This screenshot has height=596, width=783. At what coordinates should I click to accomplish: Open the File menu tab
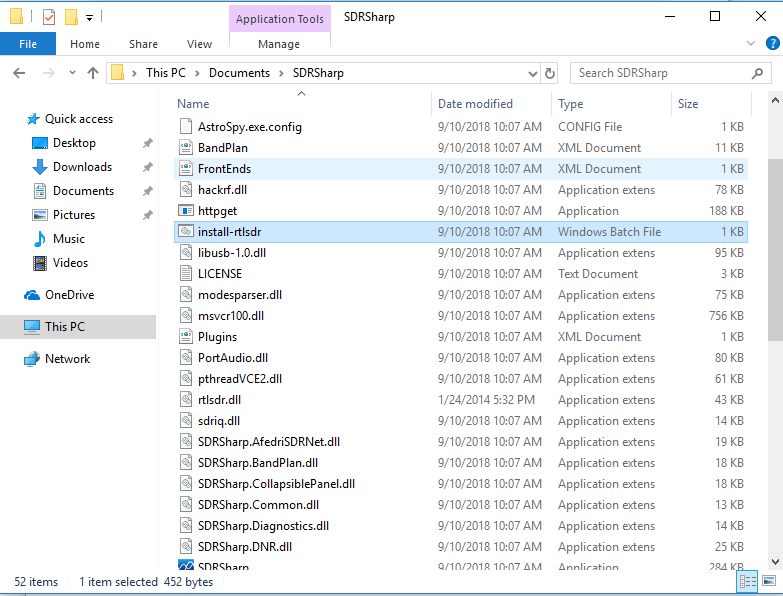[x=28, y=44]
